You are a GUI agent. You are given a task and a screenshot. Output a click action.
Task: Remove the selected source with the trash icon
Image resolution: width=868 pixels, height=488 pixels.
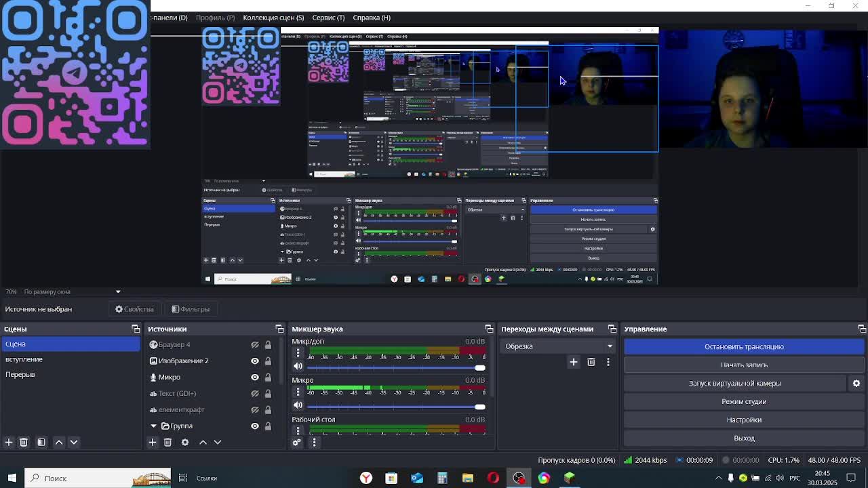(x=167, y=442)
